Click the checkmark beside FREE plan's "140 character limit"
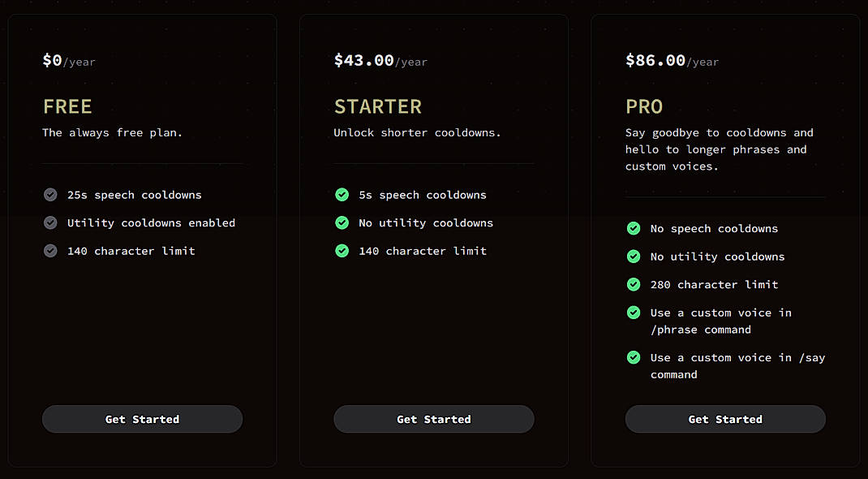The image size is (868, 479). pyautogui.click(x=50, y=251)
